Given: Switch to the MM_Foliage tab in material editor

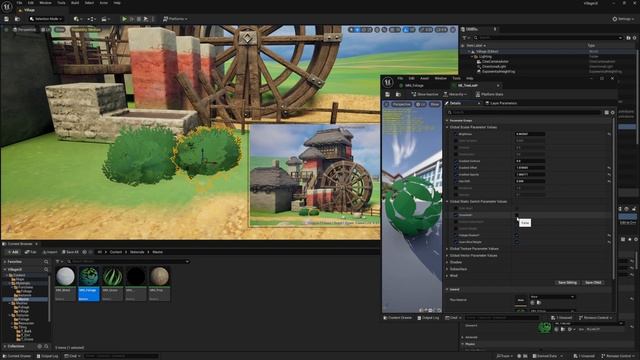Looking at the screenshot, I should pos(414,85).
